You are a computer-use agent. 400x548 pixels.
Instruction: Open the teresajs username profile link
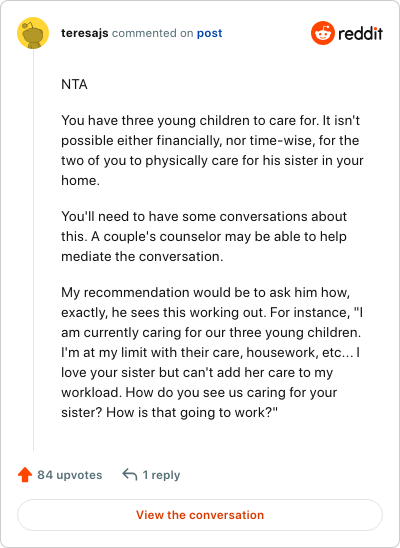[85, 33]
